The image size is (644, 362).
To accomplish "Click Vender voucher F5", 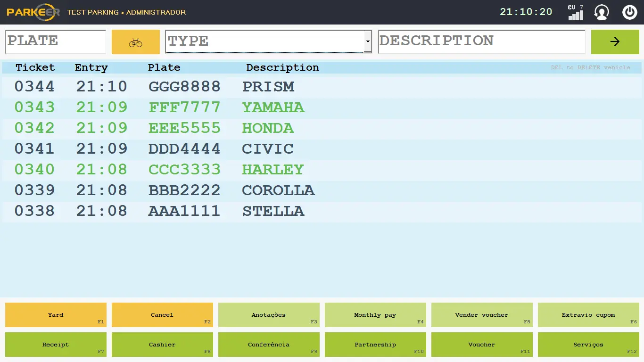I will point(482,315).
